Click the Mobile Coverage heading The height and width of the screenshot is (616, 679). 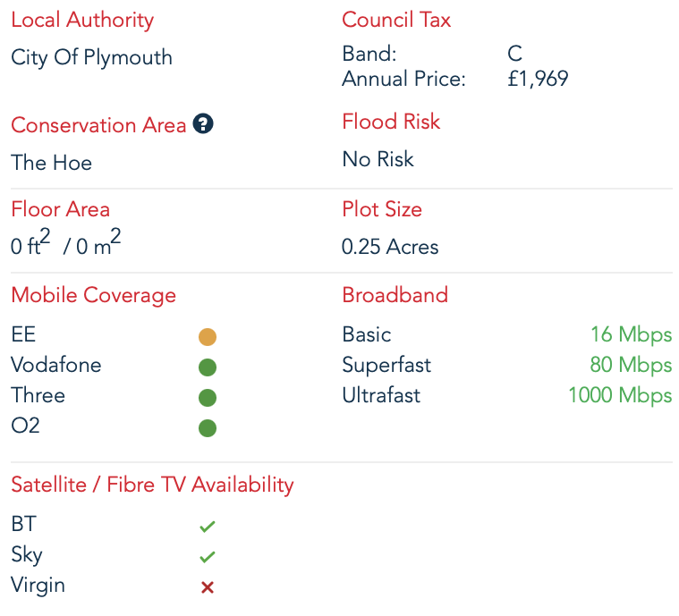pos(94,296)
